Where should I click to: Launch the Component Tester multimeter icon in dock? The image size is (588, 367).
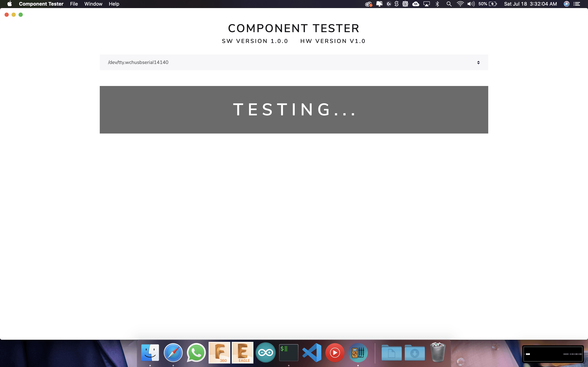[358, 352]
